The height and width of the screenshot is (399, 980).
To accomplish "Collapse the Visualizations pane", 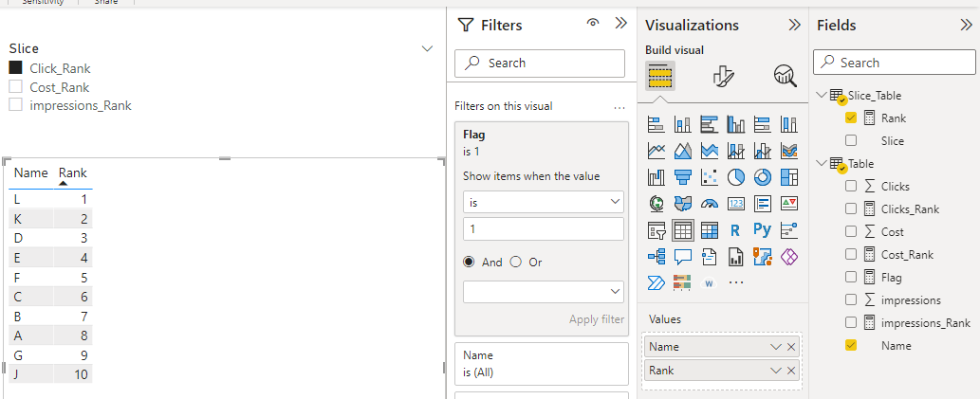I will [x=794, y=25].
